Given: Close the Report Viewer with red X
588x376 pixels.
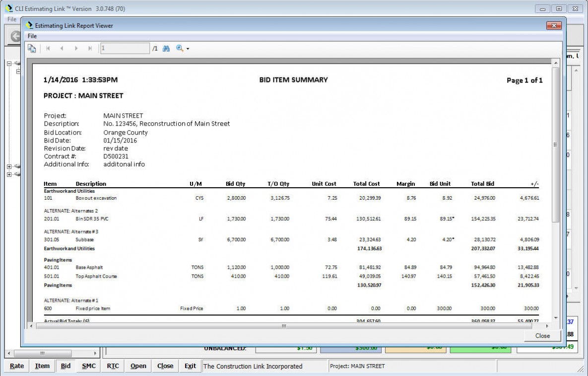Looking at the screenshot, I should coord(553,25).
